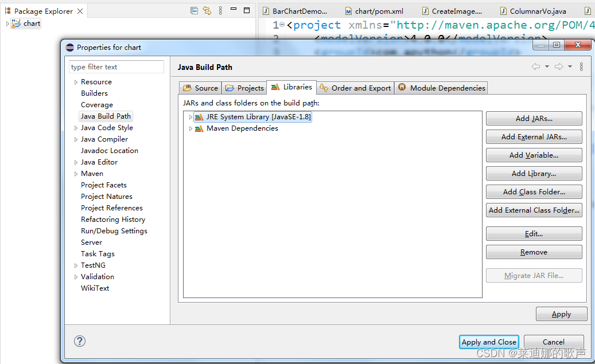Click the Eclipse icon in dialog title
This screenshot has height=364, width=595.
pos(70,48)
